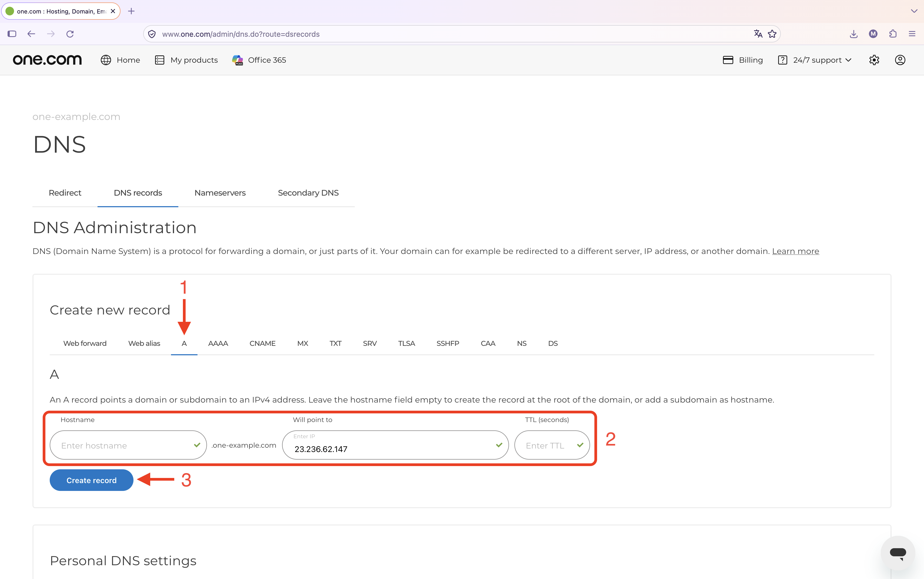This screenshot has height=579, width=924.
Task: Open the page translate icon
Action: (758, 34)
